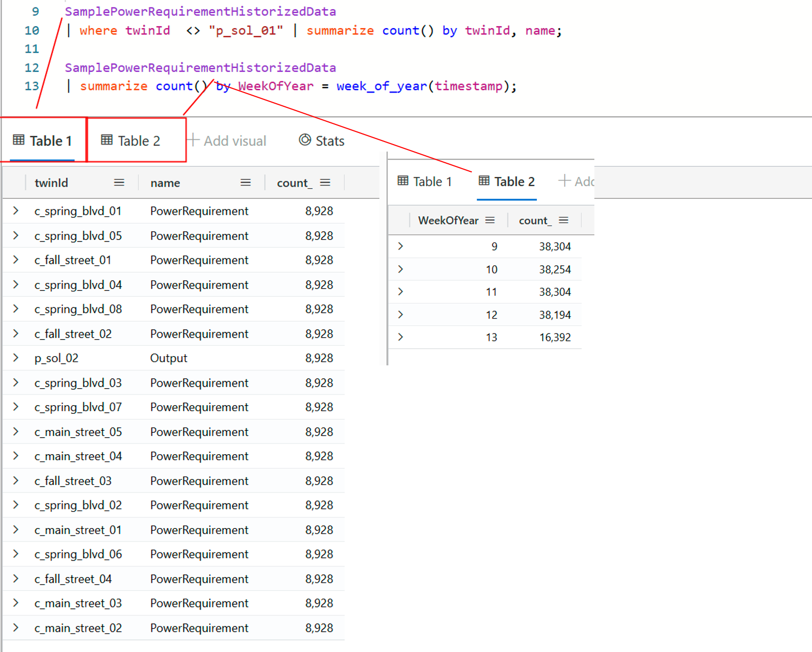
Task: Open the twinId column menu icon
Action: coord(119,182)
